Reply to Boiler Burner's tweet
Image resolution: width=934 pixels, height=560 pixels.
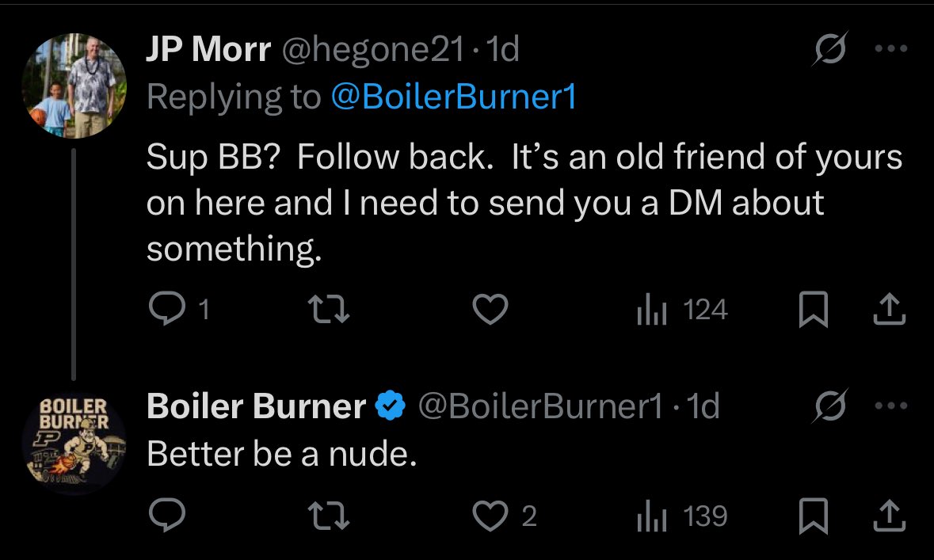coord(167,516)
